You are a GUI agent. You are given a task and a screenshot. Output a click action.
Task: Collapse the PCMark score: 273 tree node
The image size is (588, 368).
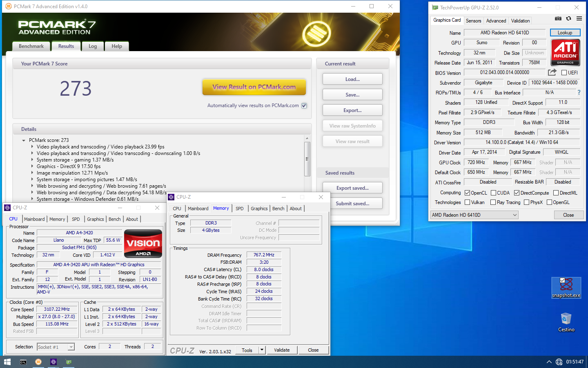(x=24, y=140)
